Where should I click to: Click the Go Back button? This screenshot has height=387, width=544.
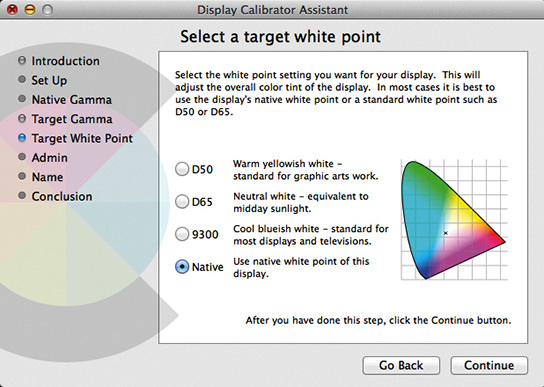point(401,365)
